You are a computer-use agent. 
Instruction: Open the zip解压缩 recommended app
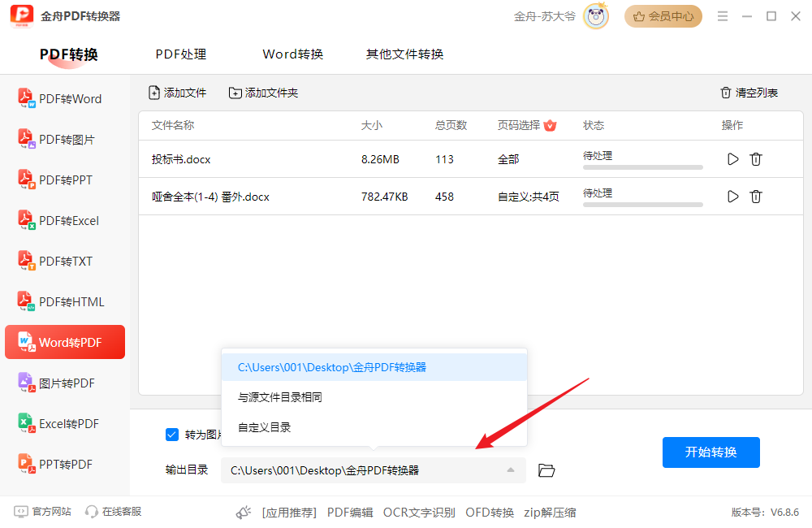(x=550, y=513)
